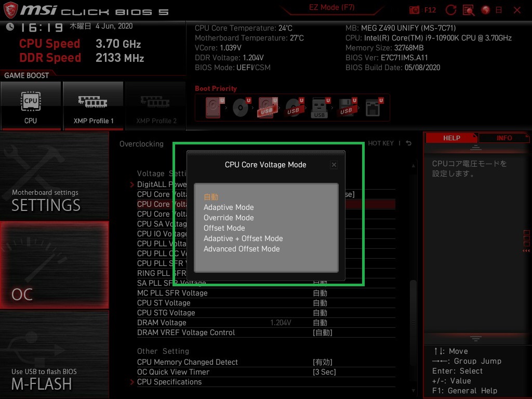Click DRAM Voltage 自動 value field

click(x=320, y=323)
